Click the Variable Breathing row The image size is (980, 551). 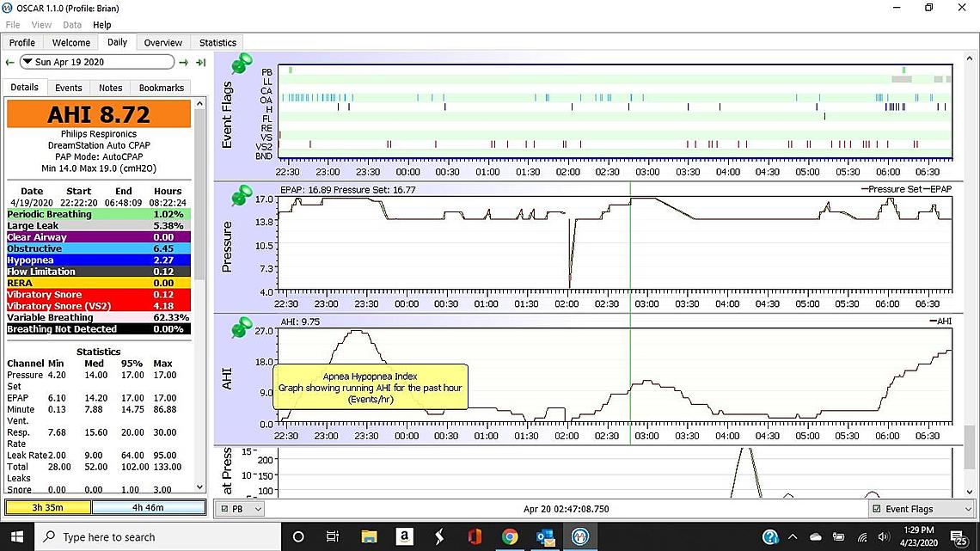(99, 317)
